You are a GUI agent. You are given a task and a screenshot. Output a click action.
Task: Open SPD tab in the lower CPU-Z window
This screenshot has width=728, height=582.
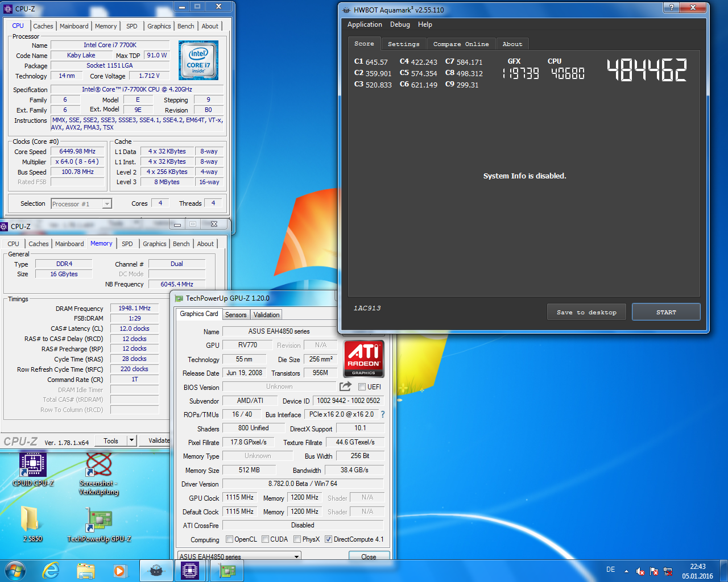(127, 244)
